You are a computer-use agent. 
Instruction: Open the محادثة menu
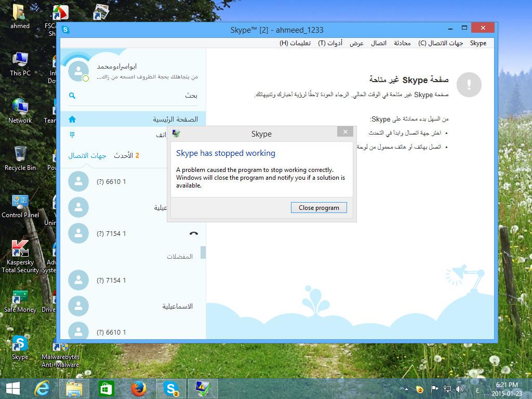coord(402,43)
